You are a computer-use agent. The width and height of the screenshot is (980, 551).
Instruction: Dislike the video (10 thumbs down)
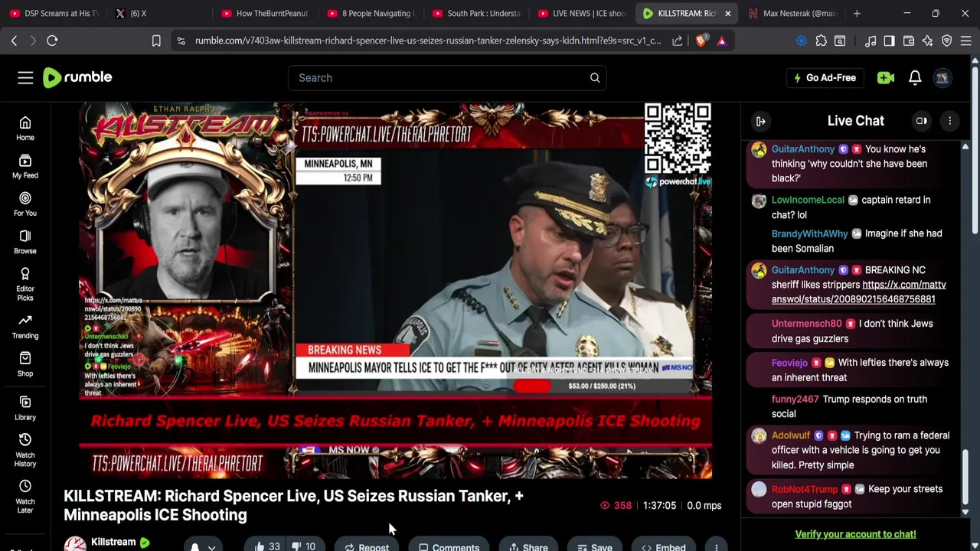click(x=304, y=546)
